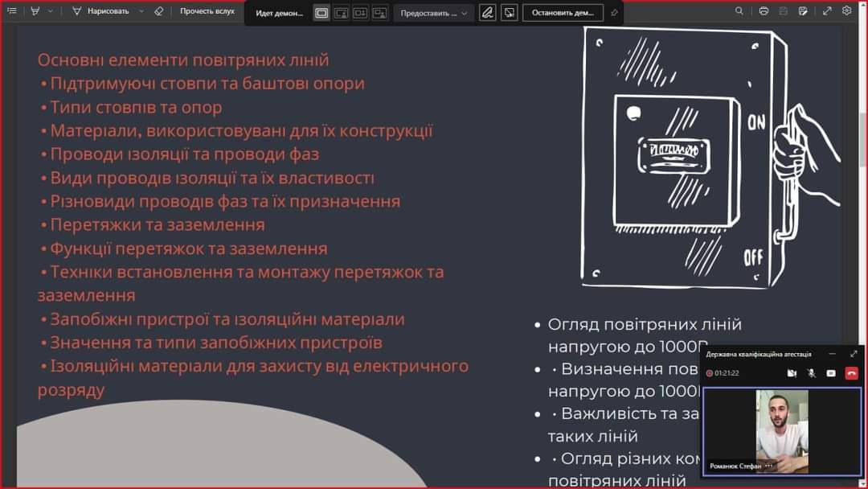Expand the highlight color dropdown arrow
The height and width of the screenshot is (489, 868).
[x=51, y=11]
